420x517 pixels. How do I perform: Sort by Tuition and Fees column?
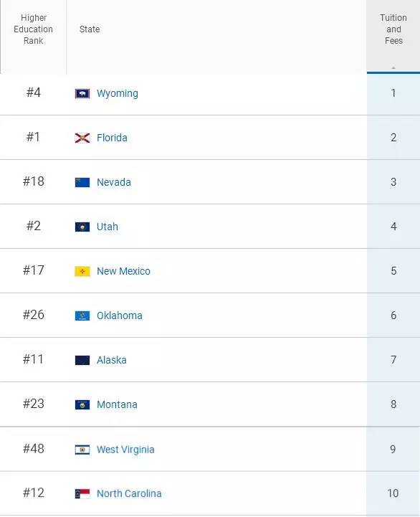(393, 29)
